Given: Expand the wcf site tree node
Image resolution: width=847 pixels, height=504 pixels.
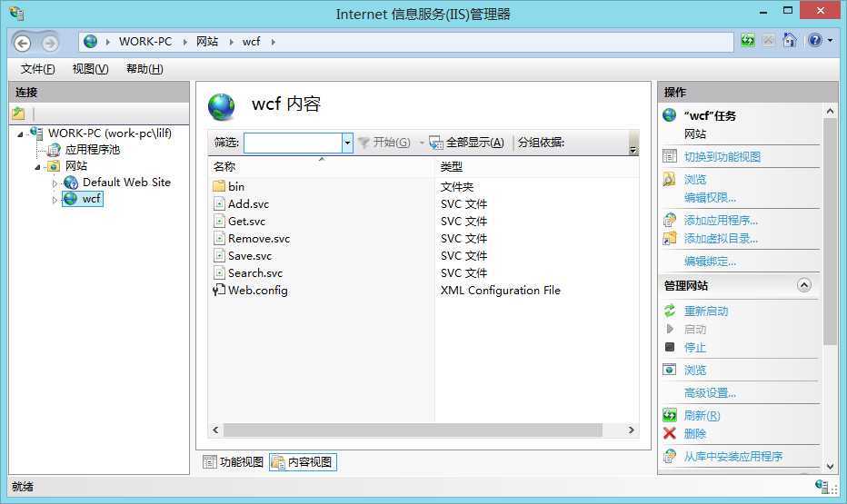Looking at the screenshot, I should click(x=55, y=200).
